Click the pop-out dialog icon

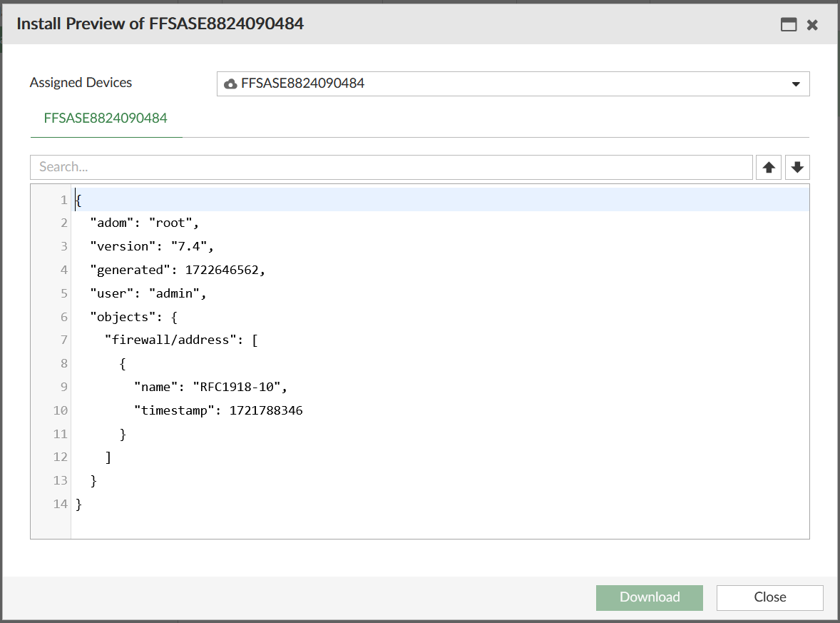[788, 24]
